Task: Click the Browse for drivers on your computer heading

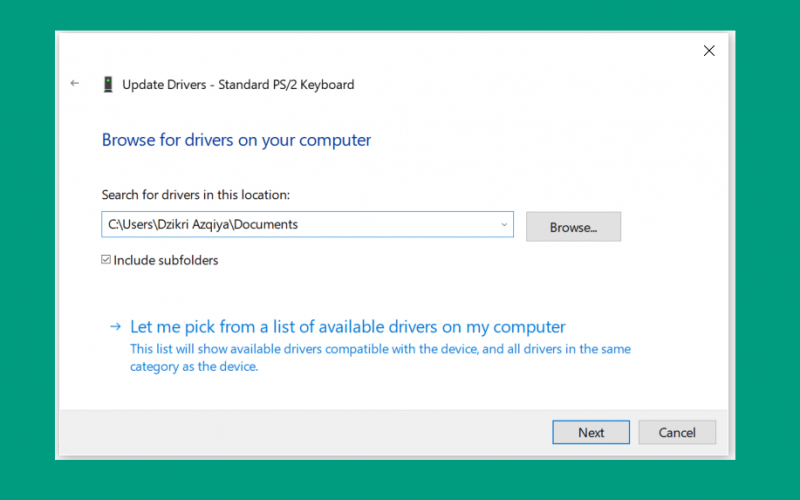Action: click(236, 140)
